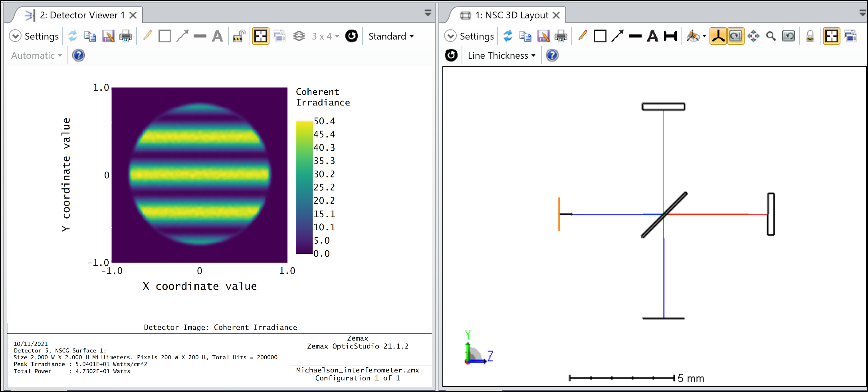Select 'Total Power : 4.7302E-01 Watts' text
868x392 pixels.
click(72, 371)
